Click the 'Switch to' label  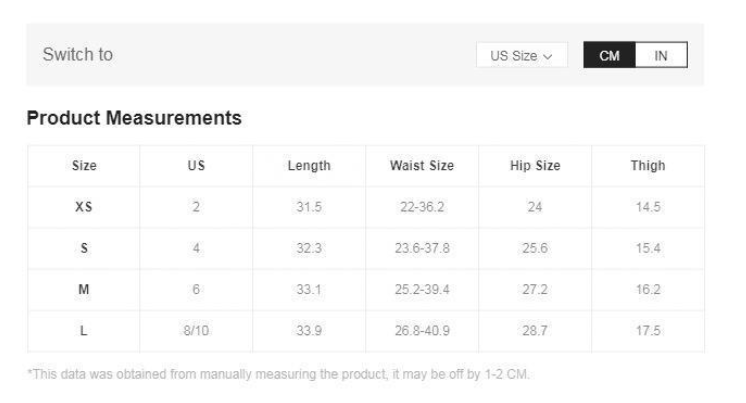click(77, 55)
